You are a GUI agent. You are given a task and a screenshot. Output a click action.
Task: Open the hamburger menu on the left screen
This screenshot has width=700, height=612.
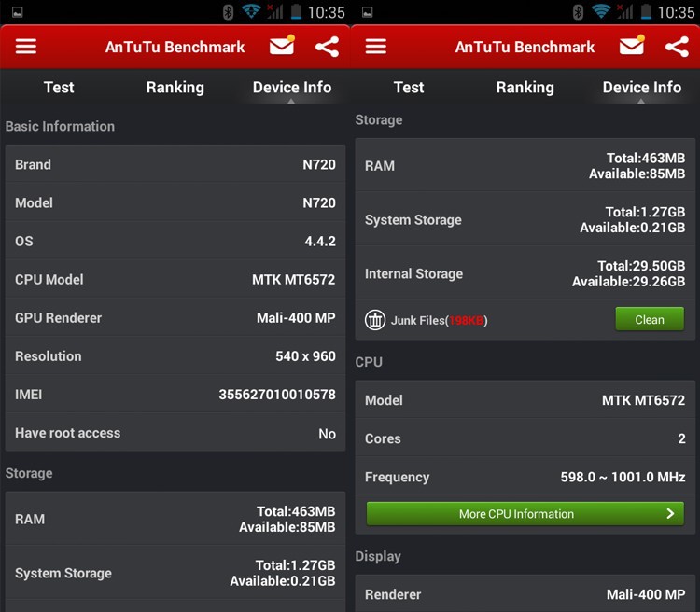26,47
